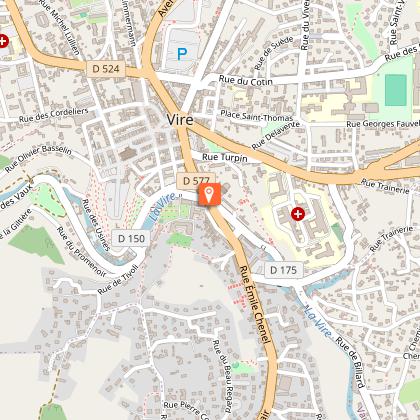Click the orange location pin marker

209,194
